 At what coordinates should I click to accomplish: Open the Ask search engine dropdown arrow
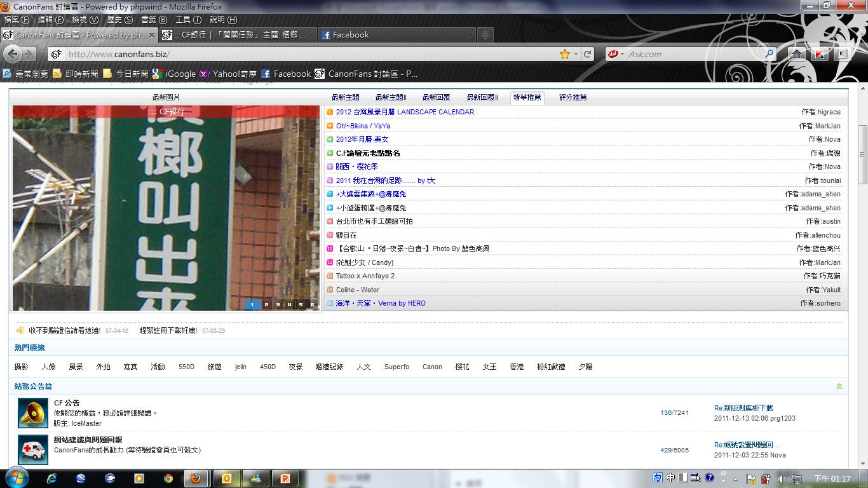tap(622, 54)
